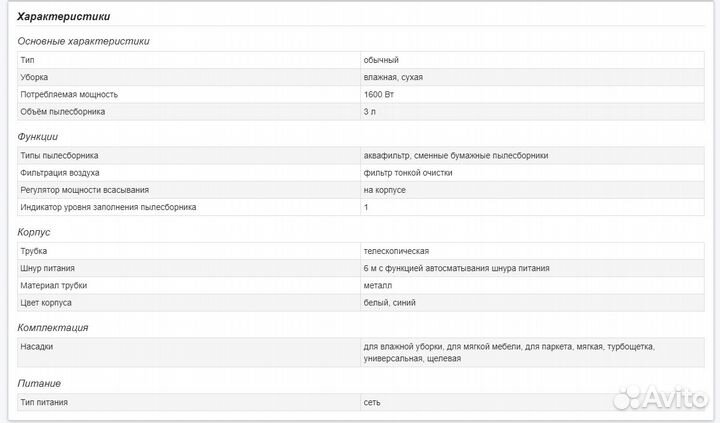Select the Комплектация section heading

tap(53, 328)
